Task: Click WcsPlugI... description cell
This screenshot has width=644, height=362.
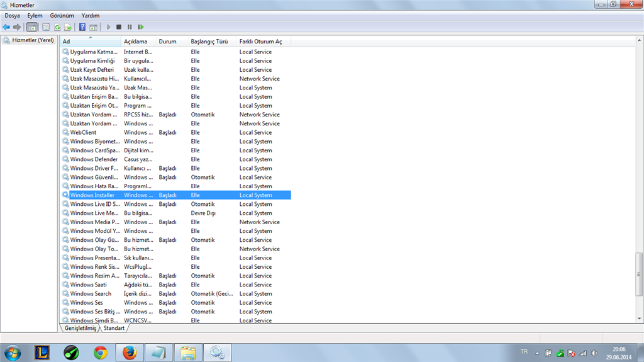Action: pyautogui.click(x=138, y=267)
